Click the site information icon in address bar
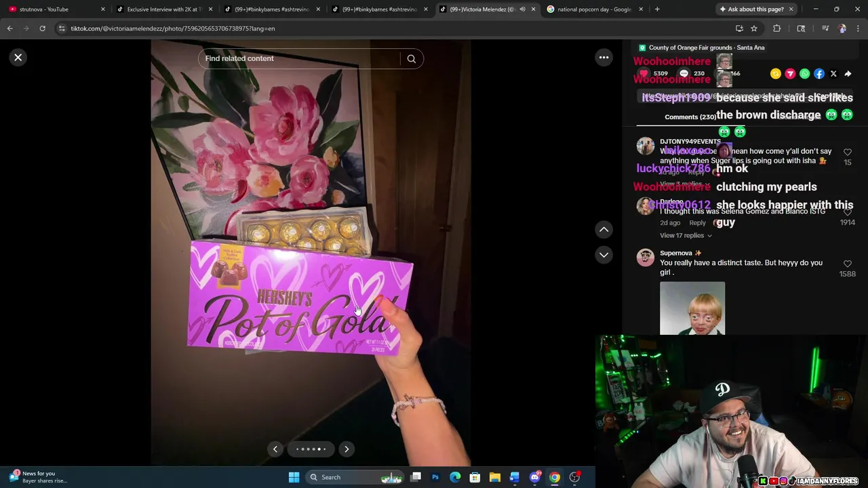Image resolution: width=868 pixels, height=488 pixels. coord(62,28)
